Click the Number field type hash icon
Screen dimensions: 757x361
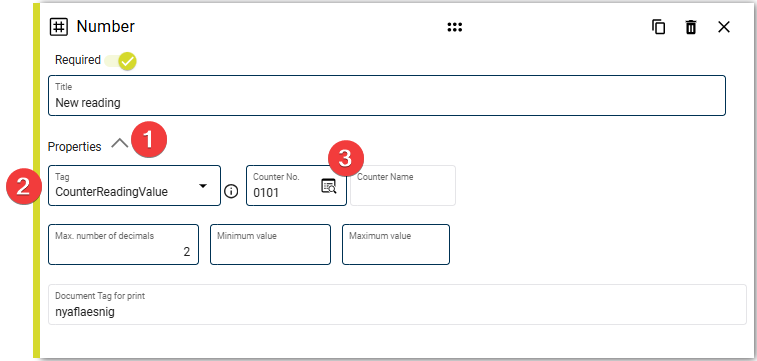pos(59,27)
